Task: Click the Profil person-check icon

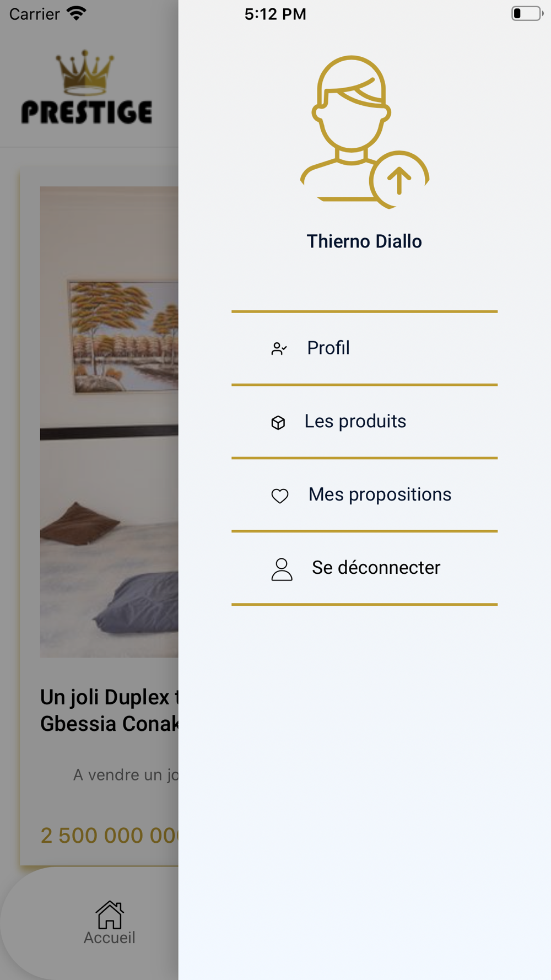Action: pyautogui.click(x=279, y=349)
